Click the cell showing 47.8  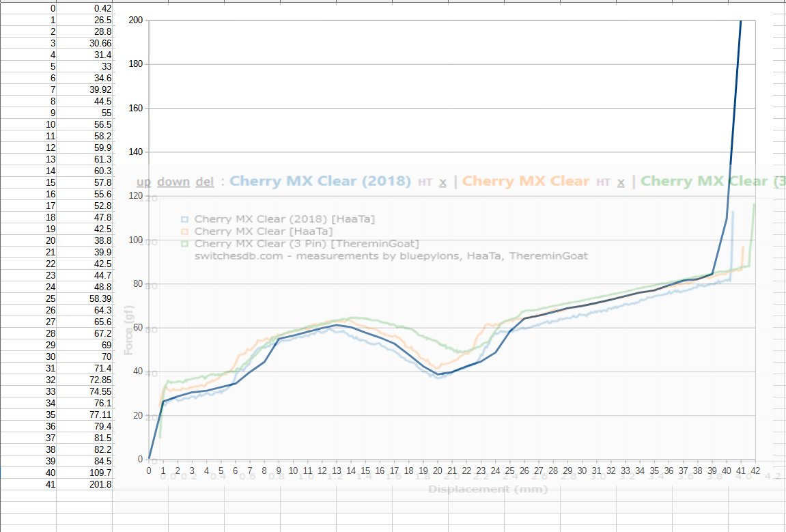[85, 217]
